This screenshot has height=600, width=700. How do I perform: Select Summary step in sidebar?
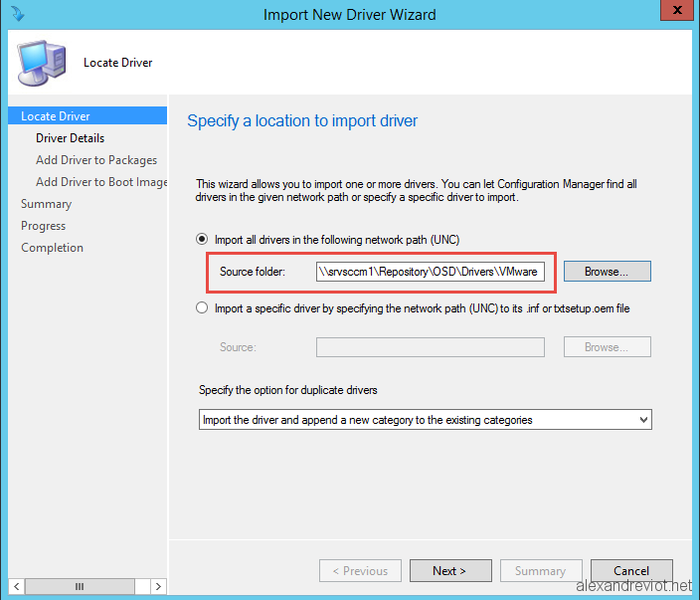[x=46, y=204]
